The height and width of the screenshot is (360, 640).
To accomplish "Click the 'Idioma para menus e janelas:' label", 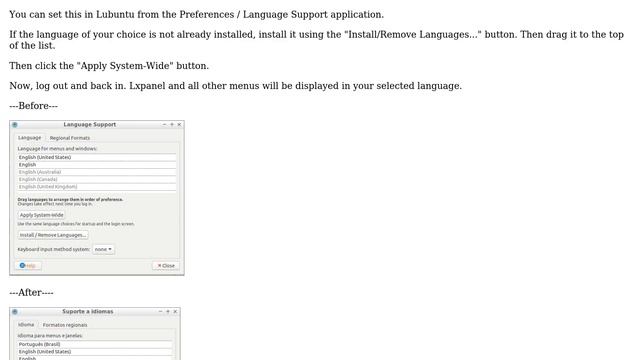I will pyautogui.click(x=50, y=336).
